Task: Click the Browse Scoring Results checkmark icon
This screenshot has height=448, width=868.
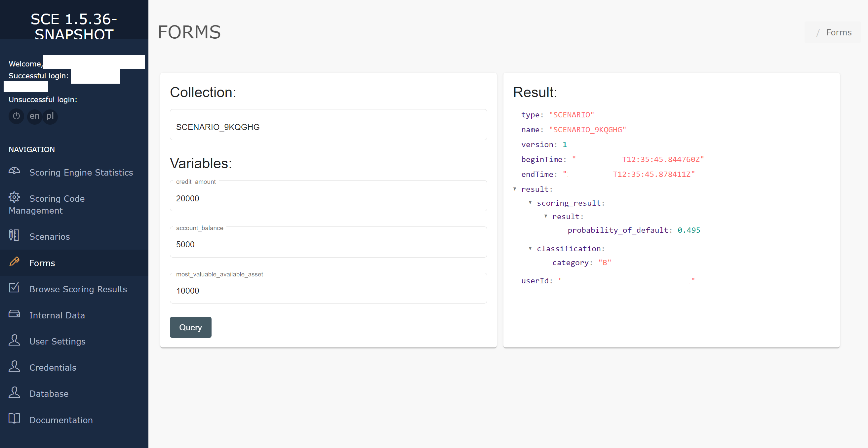Action: (x=14, y=288)
